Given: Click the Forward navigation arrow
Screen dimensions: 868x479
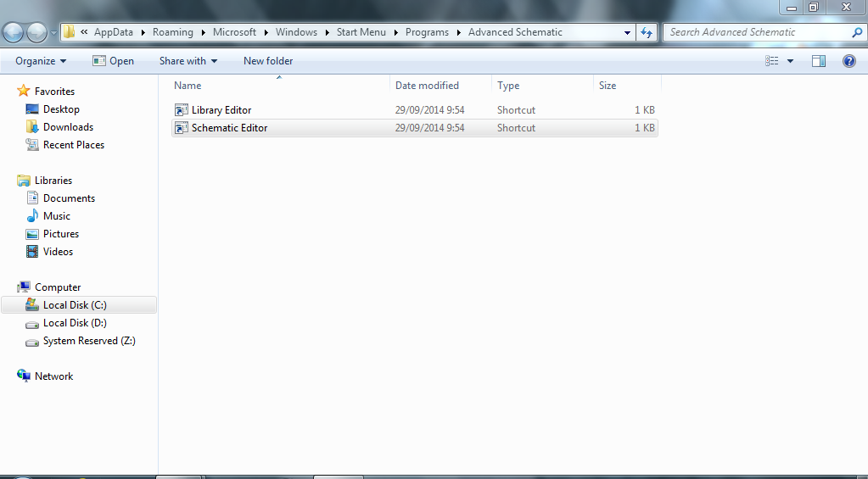Looking at the screenshot, I should click(36, 32).
